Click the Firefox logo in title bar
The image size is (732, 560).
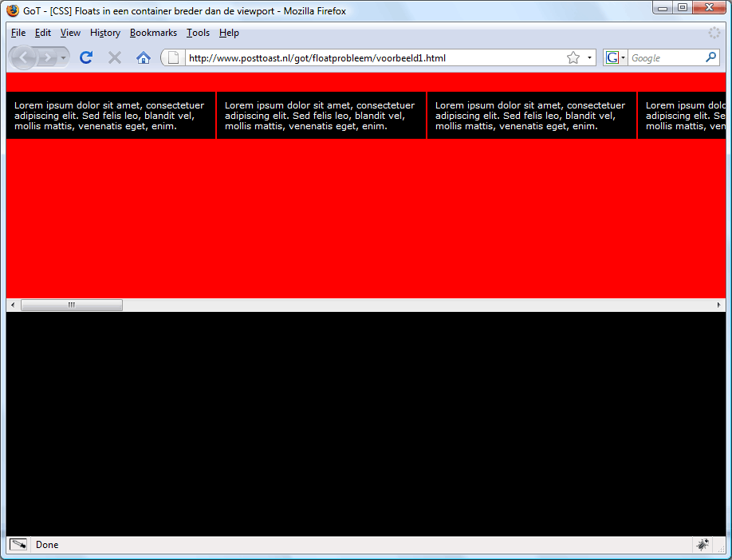point(13,10)
